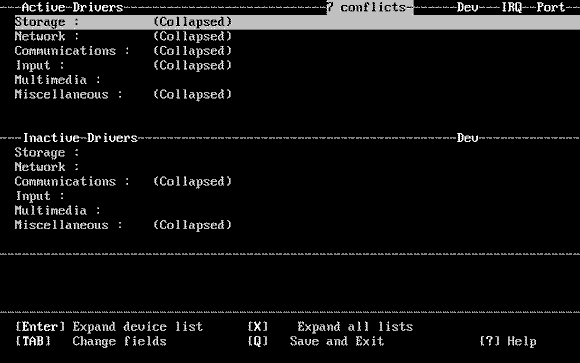Click the [TAB] Change fields option

(91, 341)
